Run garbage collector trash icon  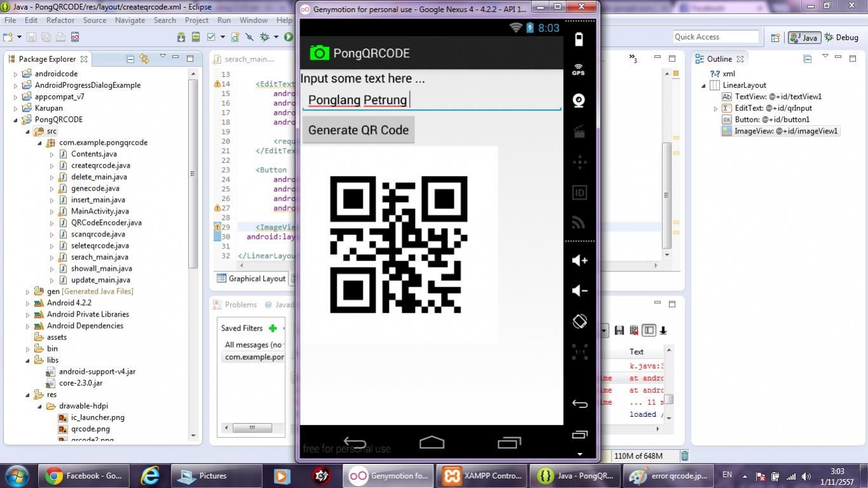pos(684,456)
